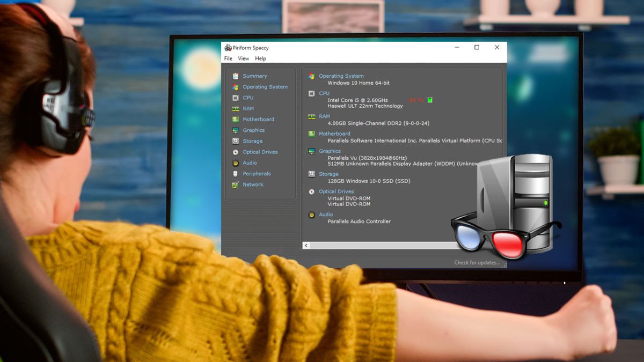Viewport: 644px width, 362px height.
Task: Click the text "128GB Windows 10-0 SSD (SSD)"
Action: point(369,181)
